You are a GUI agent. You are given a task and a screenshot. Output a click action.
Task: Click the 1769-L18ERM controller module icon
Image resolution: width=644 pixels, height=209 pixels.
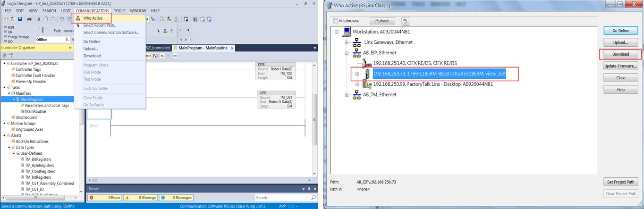pos(368,74)
